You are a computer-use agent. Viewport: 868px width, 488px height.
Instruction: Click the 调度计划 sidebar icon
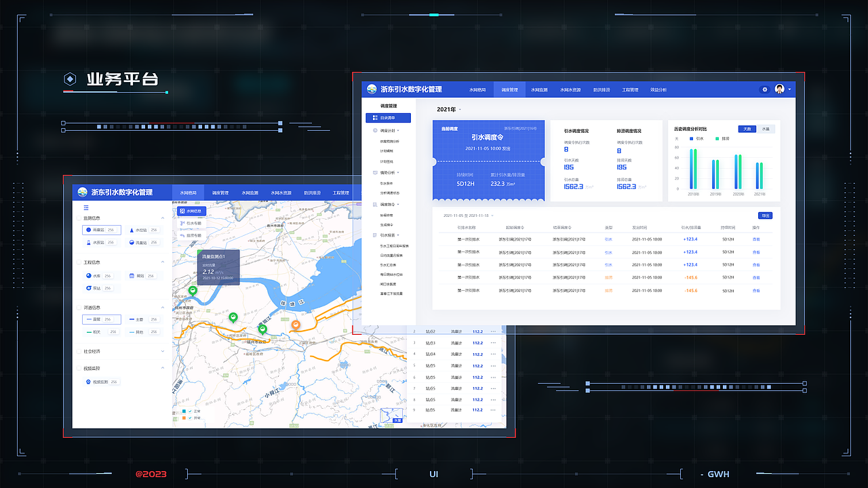click(375, 130)
